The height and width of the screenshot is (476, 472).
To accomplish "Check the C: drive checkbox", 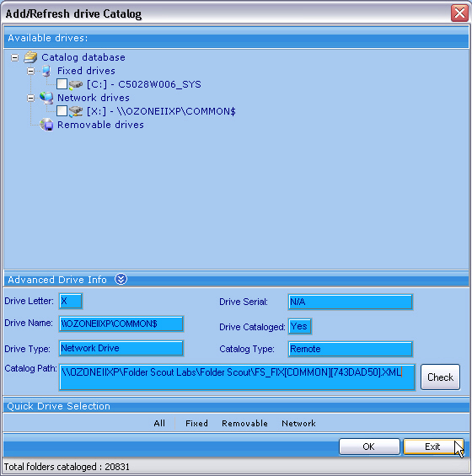I will (x=62, y=84).
